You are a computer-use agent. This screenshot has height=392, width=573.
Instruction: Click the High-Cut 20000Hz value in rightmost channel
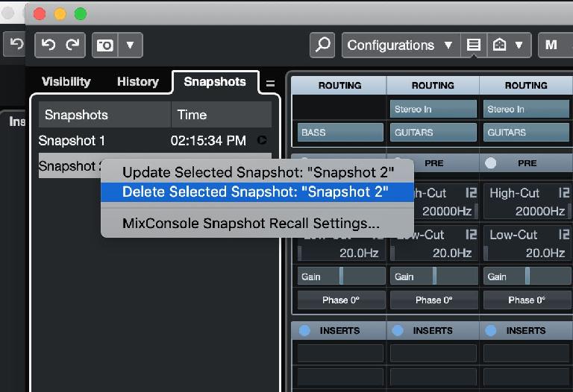pyautogui.click(x=539, y=211)
